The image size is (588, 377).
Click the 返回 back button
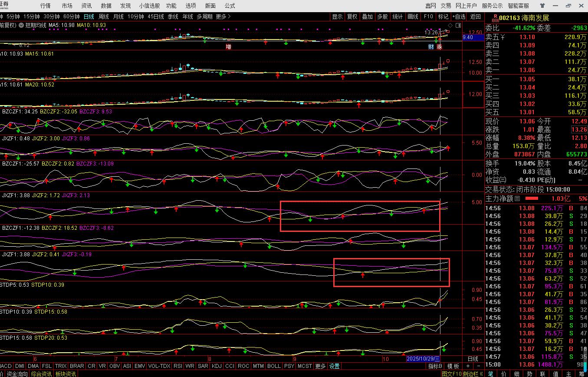coord(476,17)
